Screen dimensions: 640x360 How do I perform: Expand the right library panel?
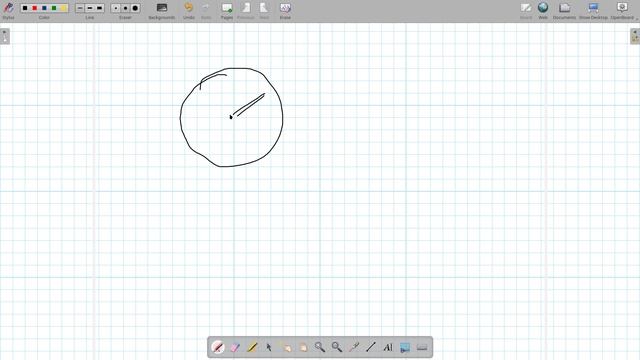click(x=635, y=36)
